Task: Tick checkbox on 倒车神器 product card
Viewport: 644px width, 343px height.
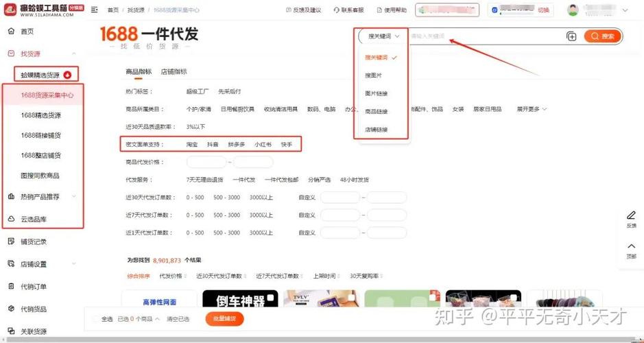Action: tap(270, 297)
